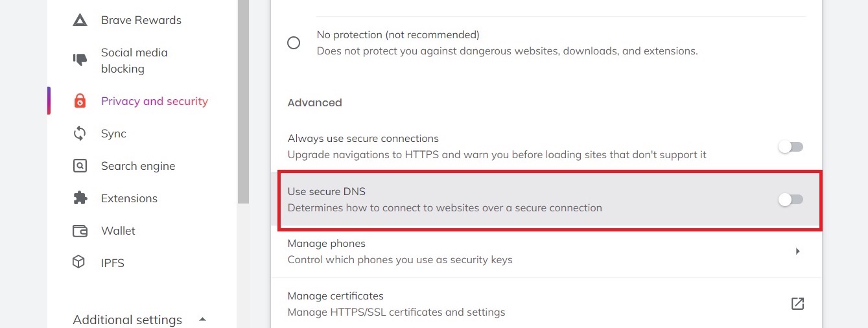This screenshot has width=868, height=328.
Task: Click the Manage certificates row label
Action: tap(336, 296)
